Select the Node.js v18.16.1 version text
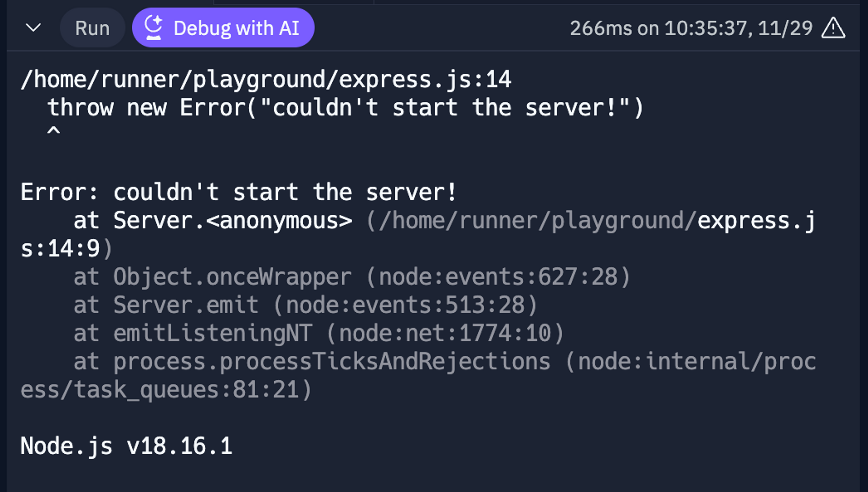 [126, 446]
